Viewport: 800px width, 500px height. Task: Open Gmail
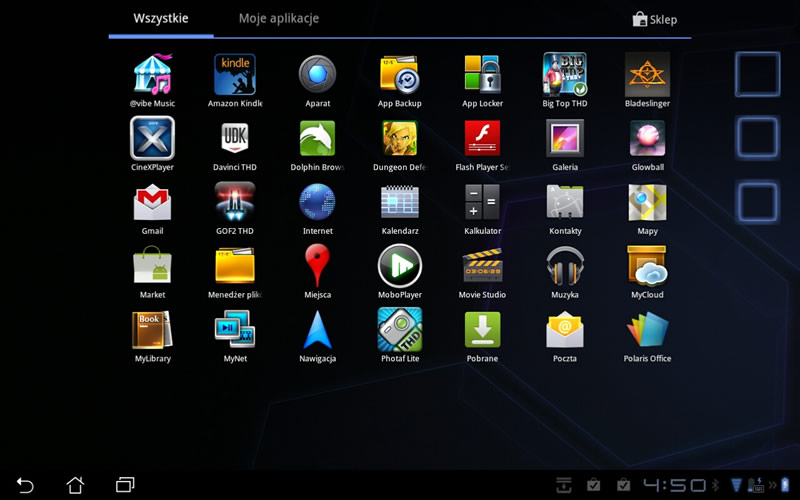point(152,202)
